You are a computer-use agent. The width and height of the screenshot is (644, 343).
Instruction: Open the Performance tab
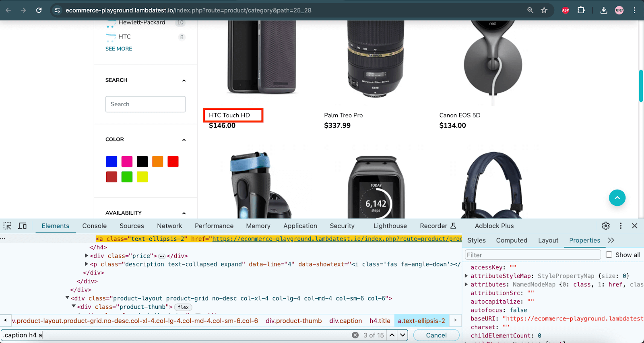click(214, 226)
